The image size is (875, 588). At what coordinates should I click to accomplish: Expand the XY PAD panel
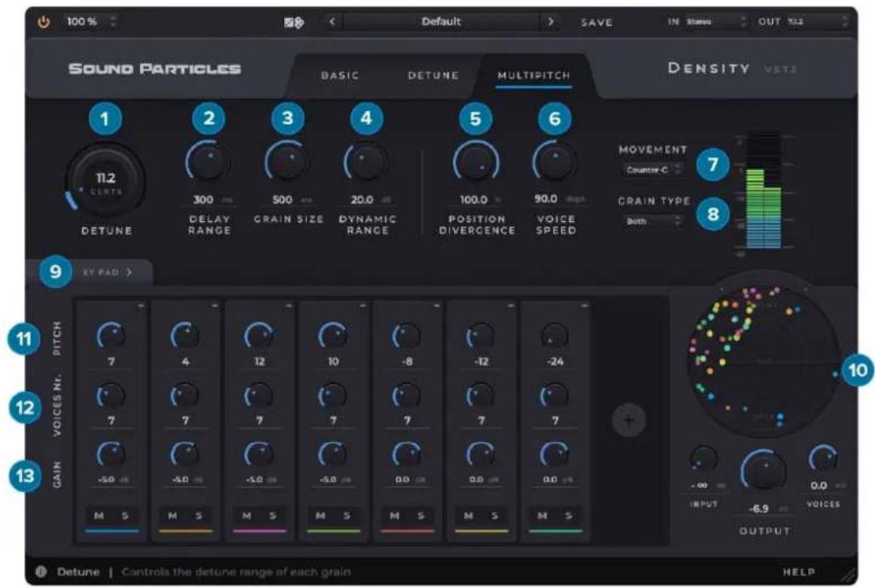click(x=107, y=272)
